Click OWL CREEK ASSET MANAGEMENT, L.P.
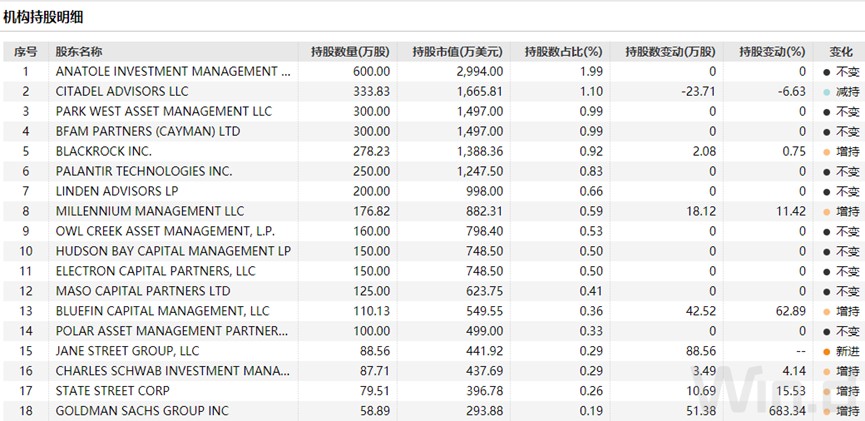Image resolution: width=865 pixels, height=421 pixels. (165, 231)
